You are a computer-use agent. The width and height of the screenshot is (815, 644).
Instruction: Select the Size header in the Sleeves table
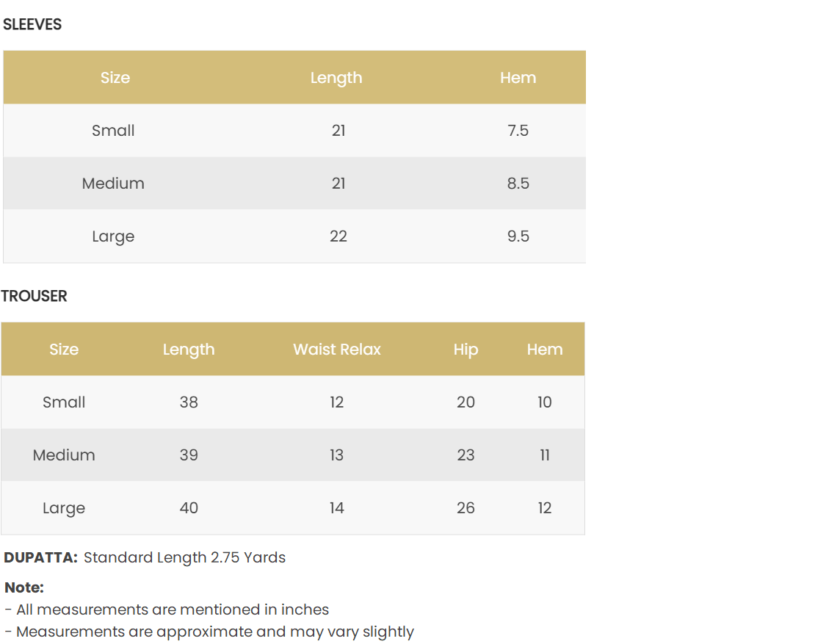115,78
